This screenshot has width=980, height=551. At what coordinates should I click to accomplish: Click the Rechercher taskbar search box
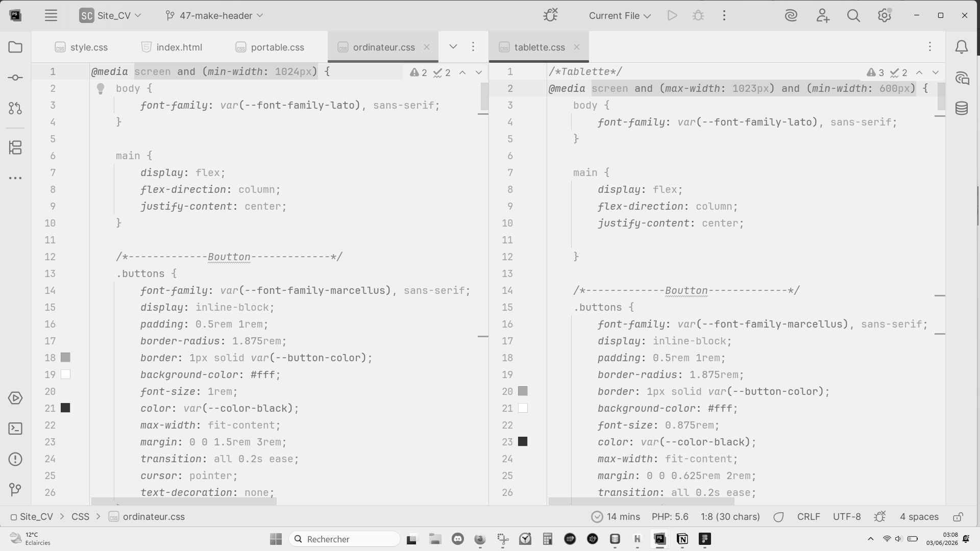pyautogui.click(x=344, y=539)
